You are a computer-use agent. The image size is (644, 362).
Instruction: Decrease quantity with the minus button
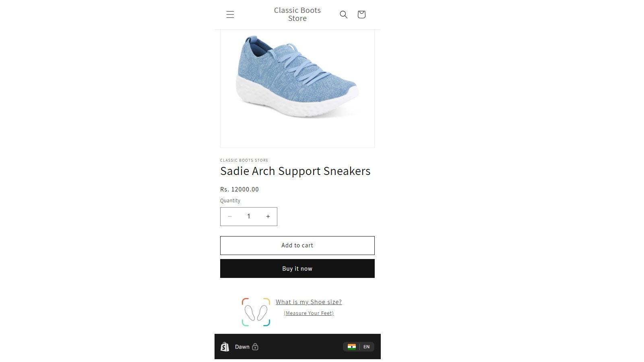pos(230,216)
